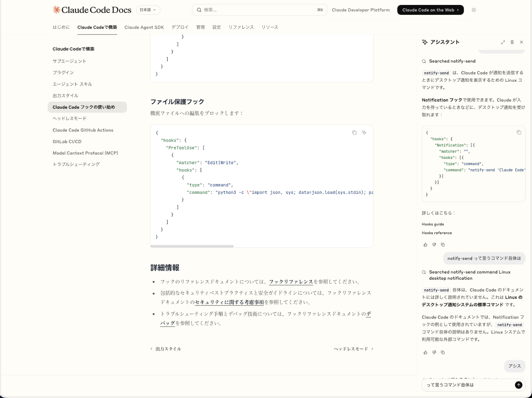Go to previous page 出力スタイル

166,349
